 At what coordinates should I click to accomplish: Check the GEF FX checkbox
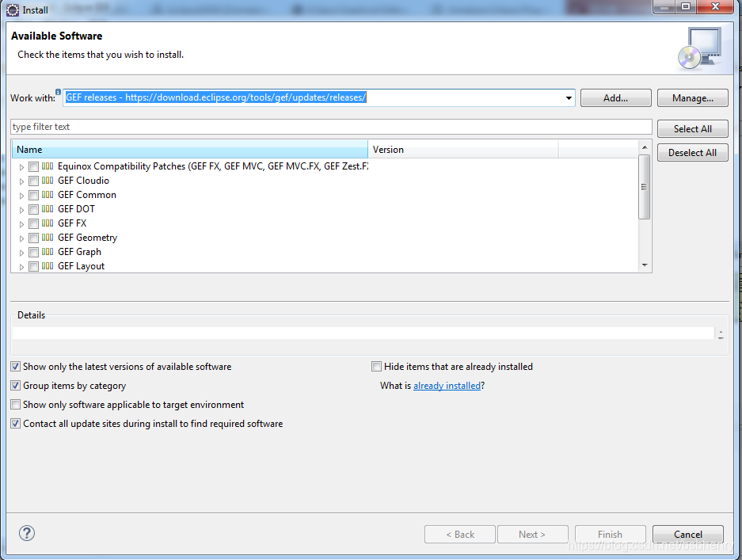tap(33, 223)
